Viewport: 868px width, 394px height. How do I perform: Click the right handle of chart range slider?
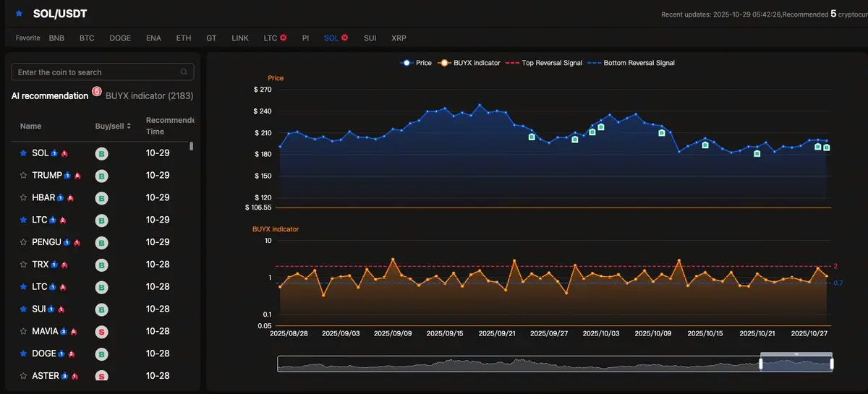pyautogui.click(x=832, y=364)
